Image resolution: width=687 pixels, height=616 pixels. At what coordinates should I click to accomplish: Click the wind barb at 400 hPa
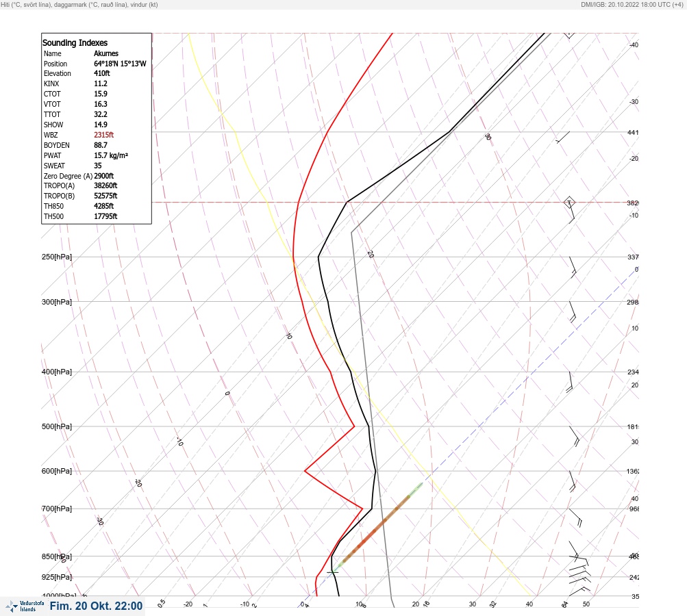[x=570, y=382]
